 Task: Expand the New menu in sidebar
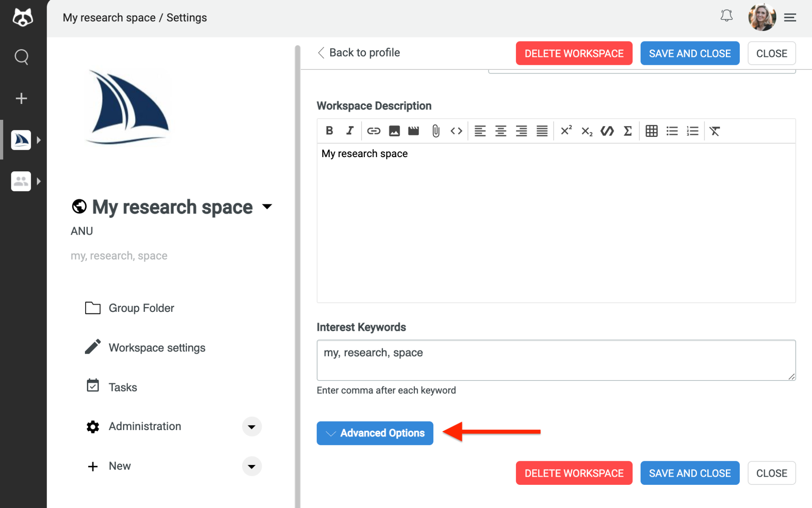[252, 466]
